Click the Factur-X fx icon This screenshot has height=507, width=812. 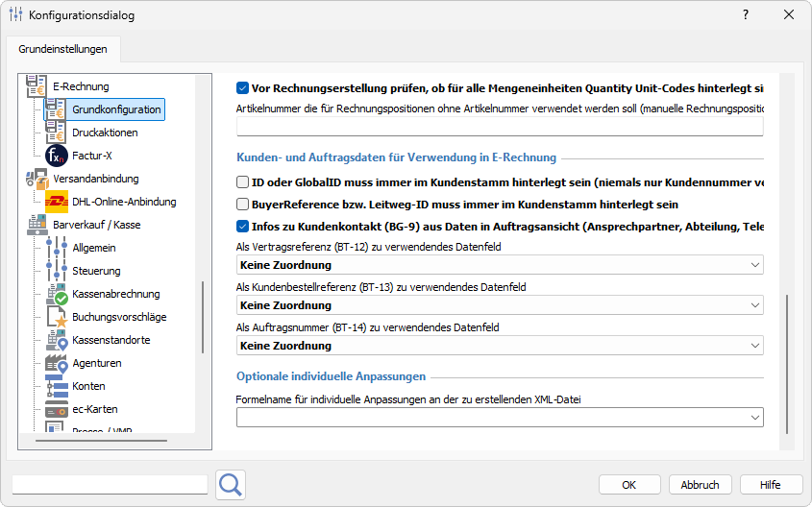point(56,156)
